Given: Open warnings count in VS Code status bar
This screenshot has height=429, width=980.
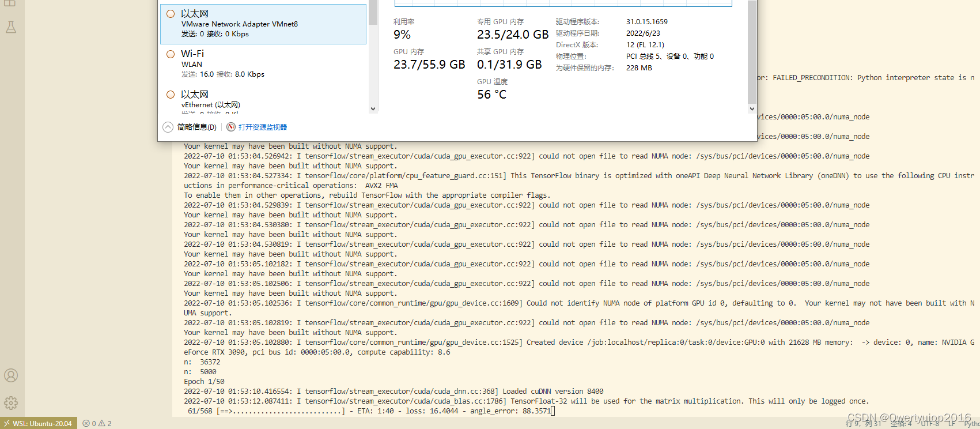Looking at the screenshot, I should (105, 423).
